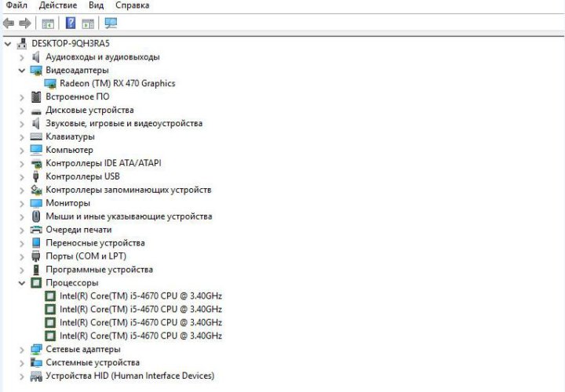
Task: Expand the Звуковые, игровые и видеоустройства node
Action: [22, 124]
